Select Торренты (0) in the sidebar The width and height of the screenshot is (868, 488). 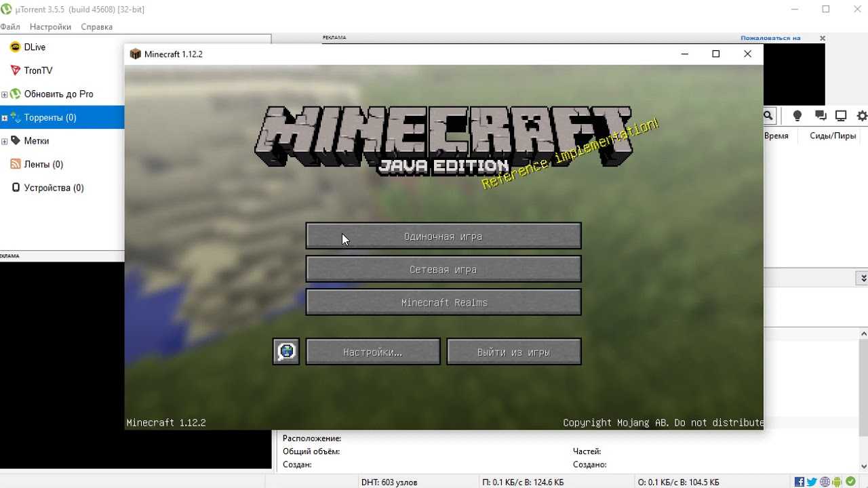[x=50, y=117]
